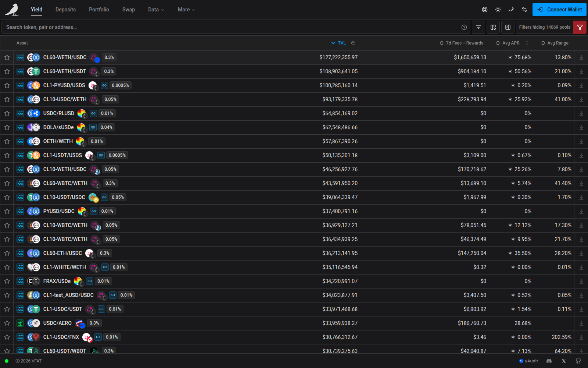Sort by TVL column header
The height and width of the screenshot is (368, 588).
coord(338,43)
